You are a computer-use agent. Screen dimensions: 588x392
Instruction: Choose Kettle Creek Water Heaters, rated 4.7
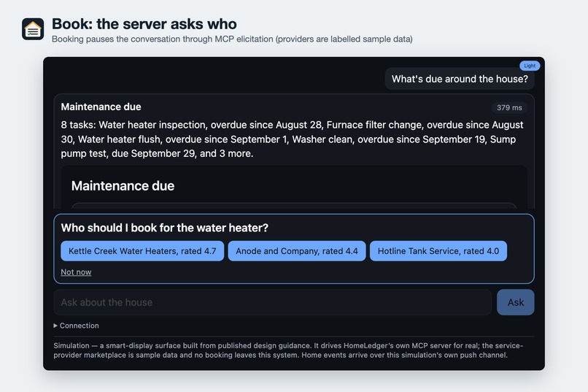click(x=142, y=251)
